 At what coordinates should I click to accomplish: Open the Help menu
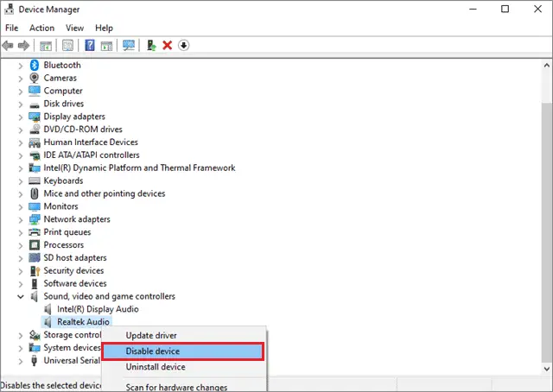104,28
